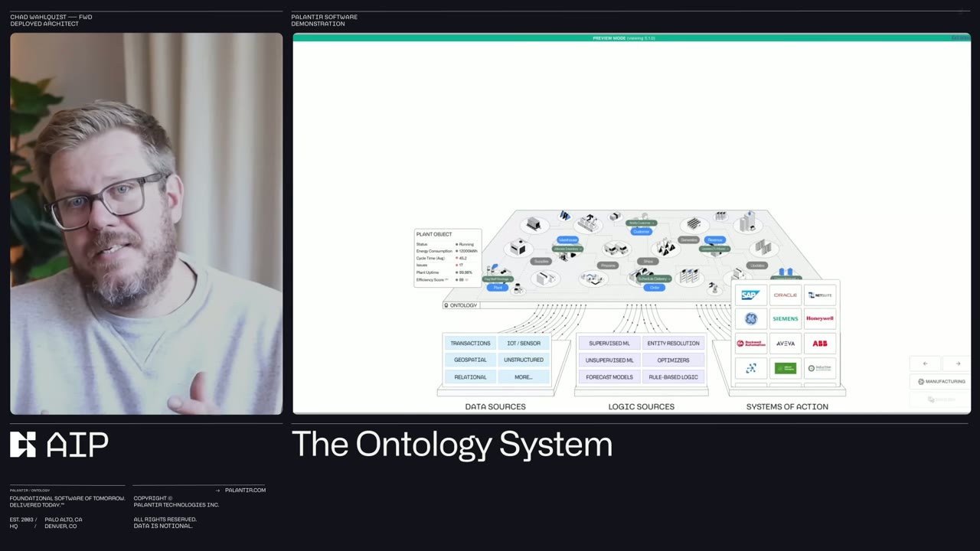Click the right navigation arrow button
Viewport: 980px width, 551px height.
tap(958, 364)
